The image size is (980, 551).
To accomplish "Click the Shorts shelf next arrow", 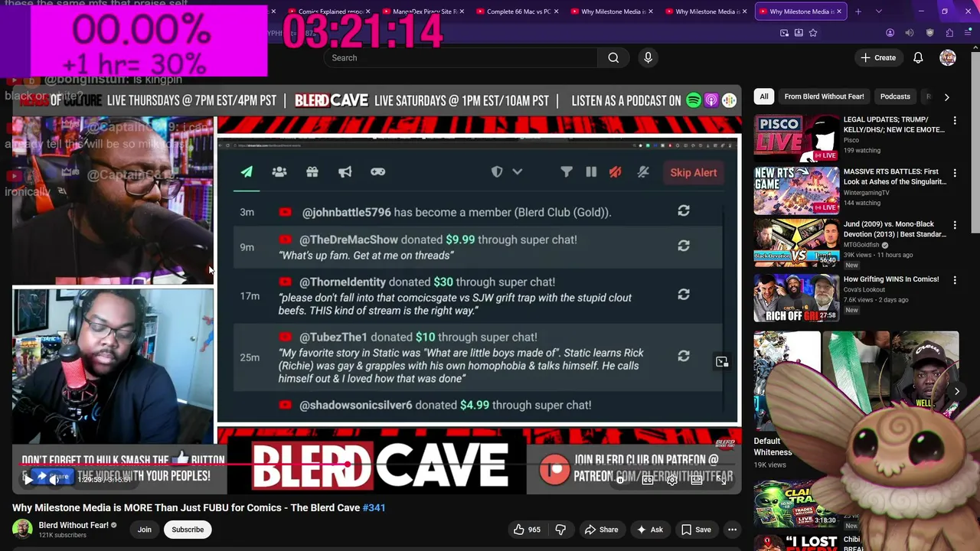I will 956,391.
